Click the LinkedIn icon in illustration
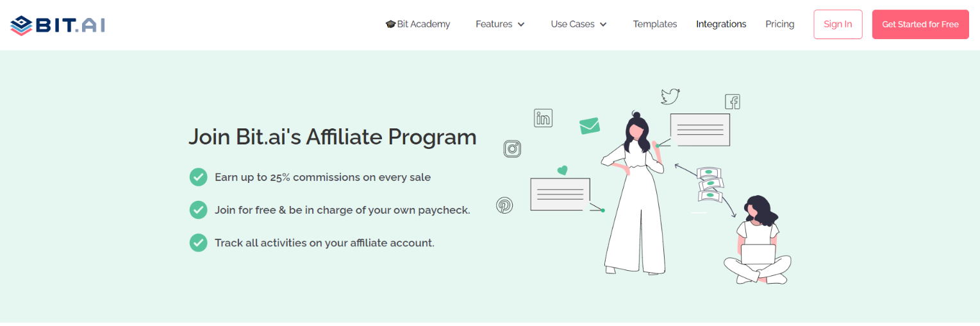Viewport: 980px width, 326px height. 544,118
